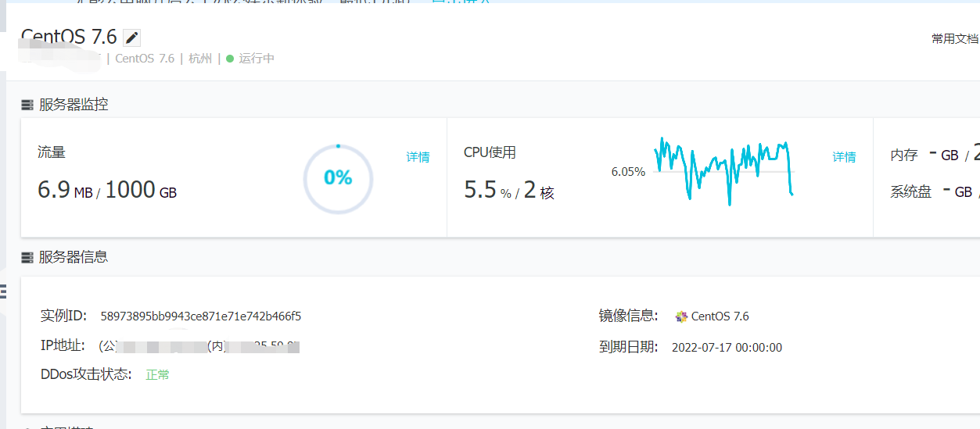Click the 服务器信息 section icon

(x=27, y=256)
